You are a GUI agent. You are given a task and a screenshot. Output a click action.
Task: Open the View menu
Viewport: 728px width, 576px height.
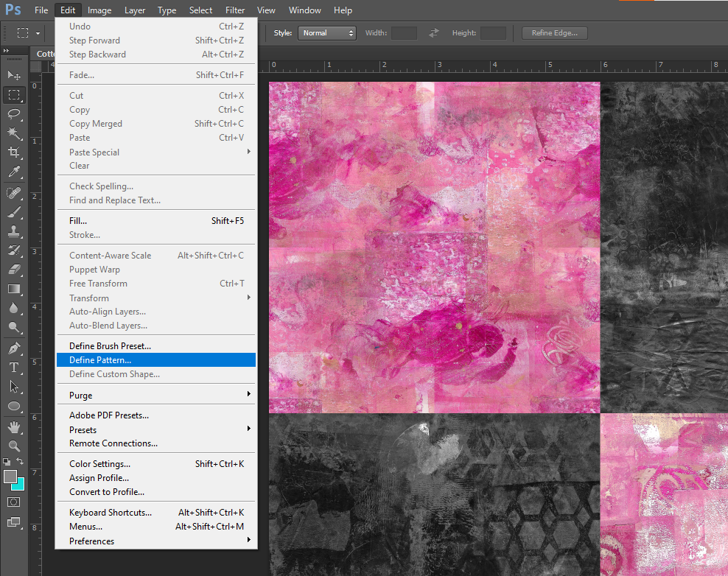(266, 10)
